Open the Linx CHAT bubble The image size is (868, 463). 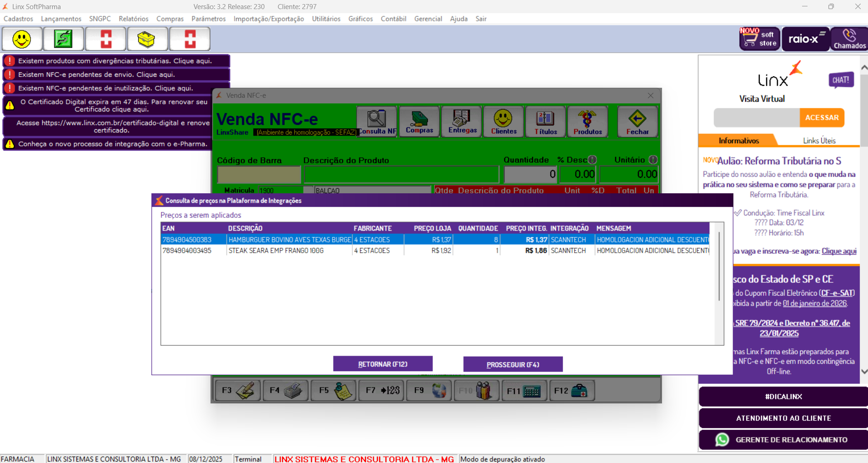point(841,80)
